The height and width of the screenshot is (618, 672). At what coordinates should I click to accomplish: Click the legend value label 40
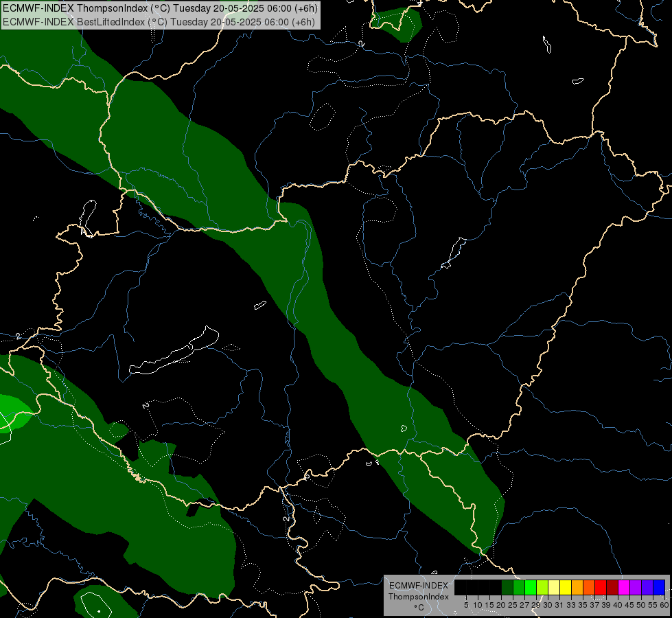click(618, 605)
